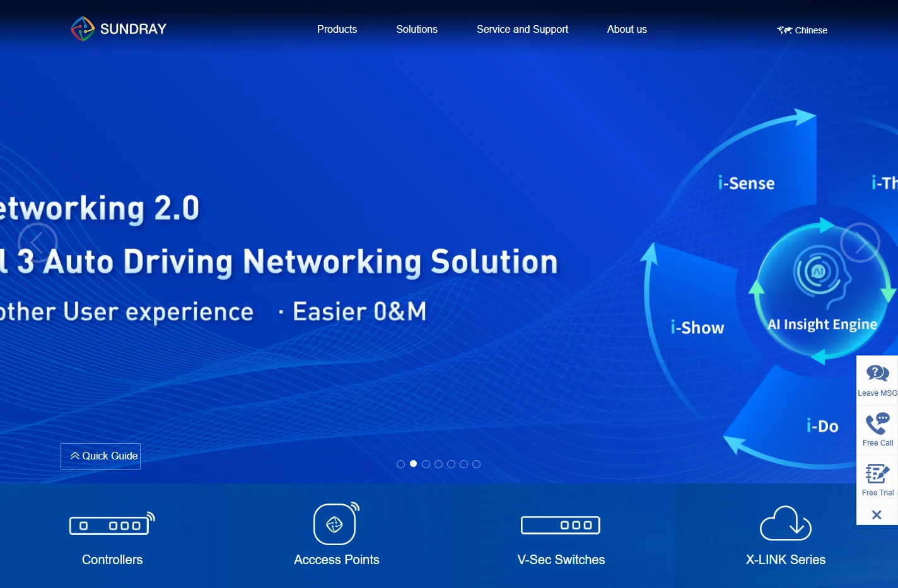Open the Solutions menu

pos(417,29)
